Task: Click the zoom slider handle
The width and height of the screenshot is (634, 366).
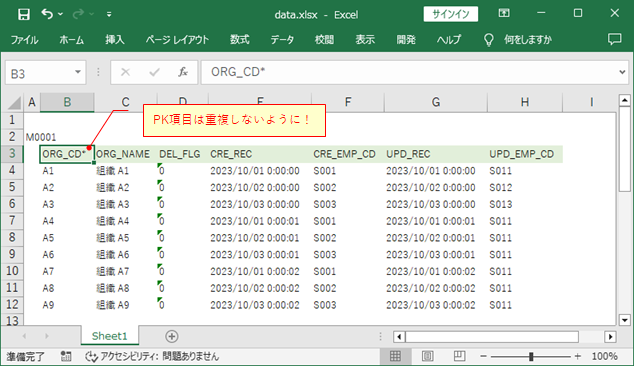Action: [x=531, y=356]
